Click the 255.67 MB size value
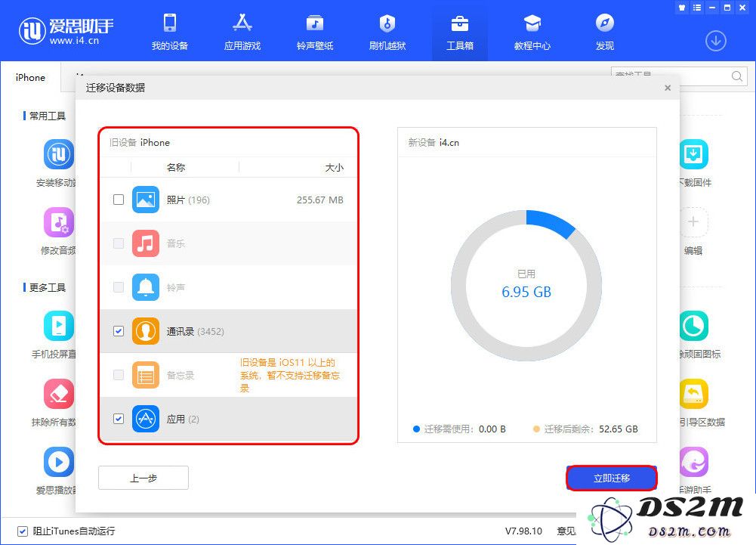This screenshot has height=545, width=756. coord(320,200)
